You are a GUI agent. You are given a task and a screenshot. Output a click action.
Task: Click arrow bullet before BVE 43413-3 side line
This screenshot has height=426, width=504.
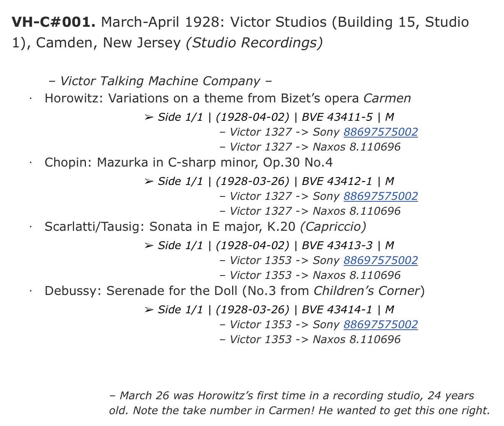pos(149,245)
